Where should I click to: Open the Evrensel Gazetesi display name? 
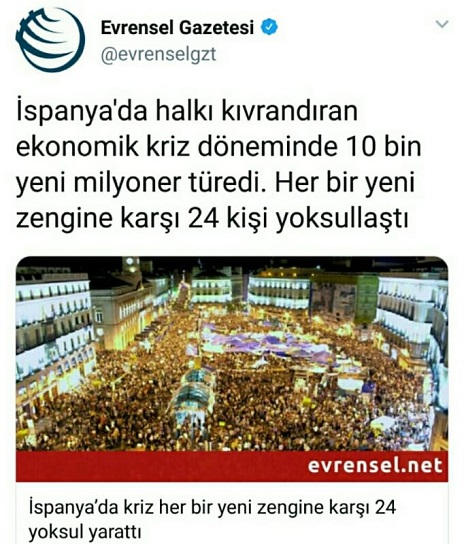(177, 27)
